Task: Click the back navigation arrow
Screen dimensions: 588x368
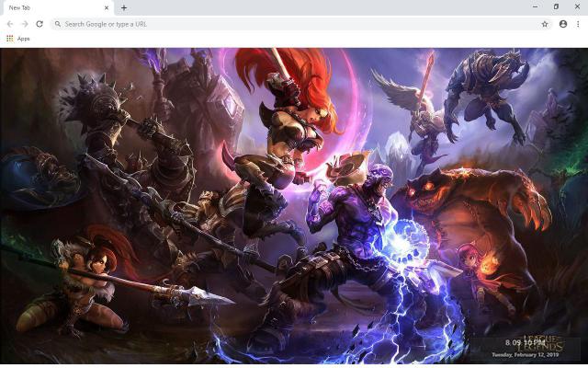Action: tap(10, 24)
